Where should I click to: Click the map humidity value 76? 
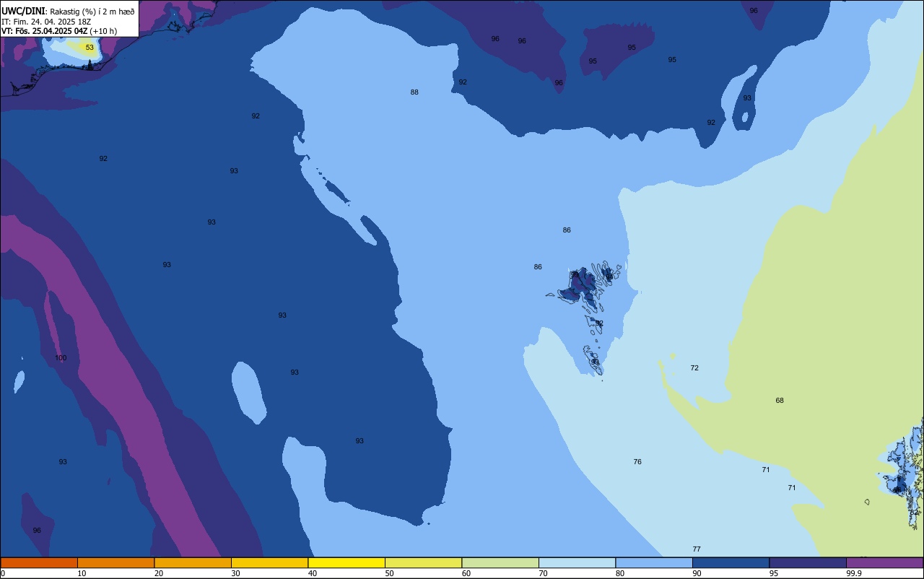[x=637, y=462]
